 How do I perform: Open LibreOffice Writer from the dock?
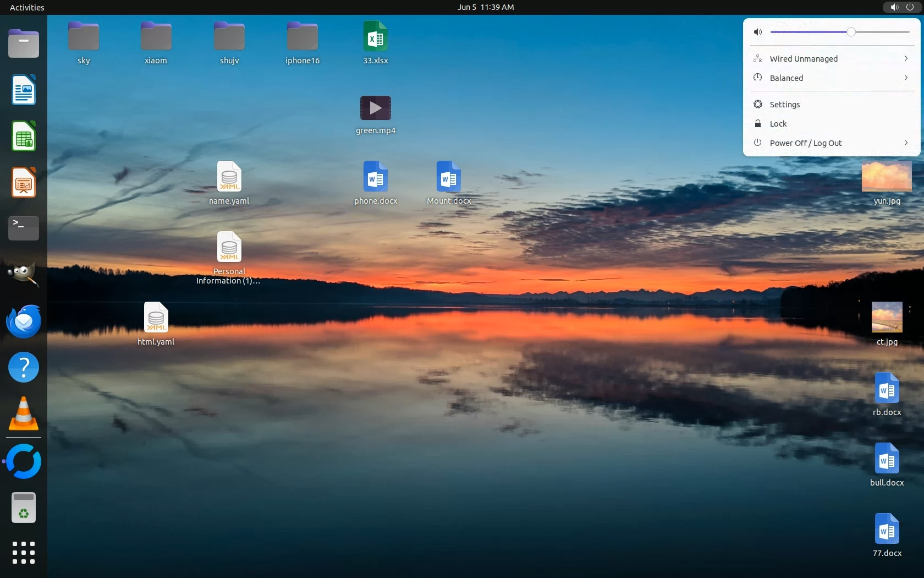click(x=24, y=90)
